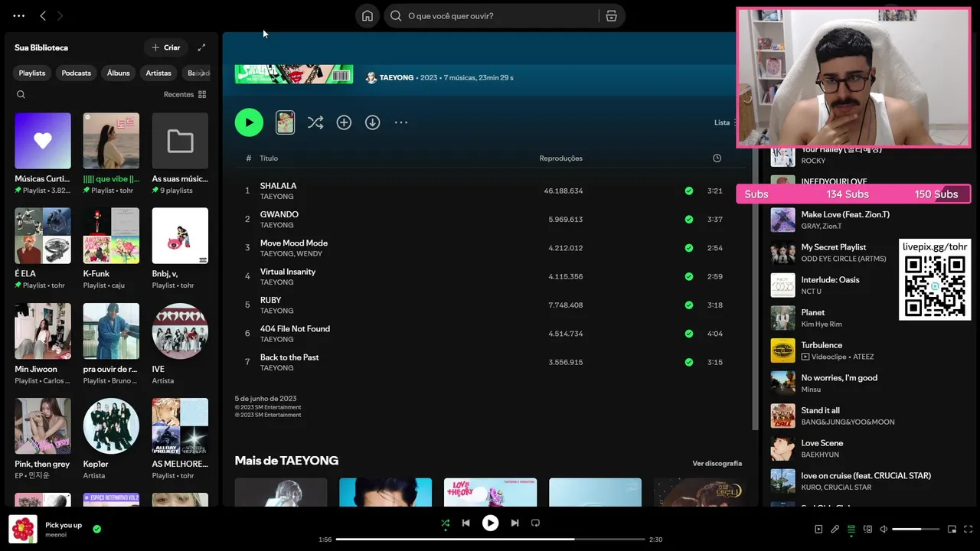Adjust the volume slider
The height and width of the screenshot is (551, 980).
click(916, 530)
